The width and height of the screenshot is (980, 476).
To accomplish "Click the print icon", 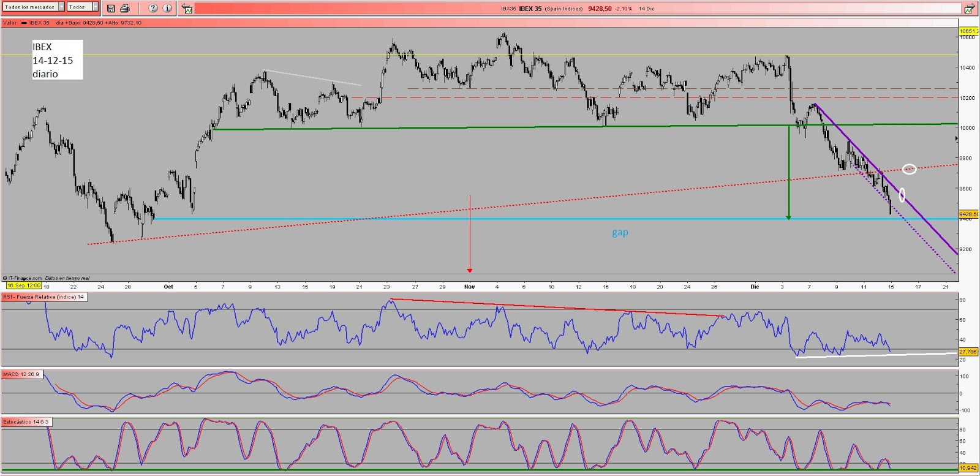I will (x=125, y=9).
